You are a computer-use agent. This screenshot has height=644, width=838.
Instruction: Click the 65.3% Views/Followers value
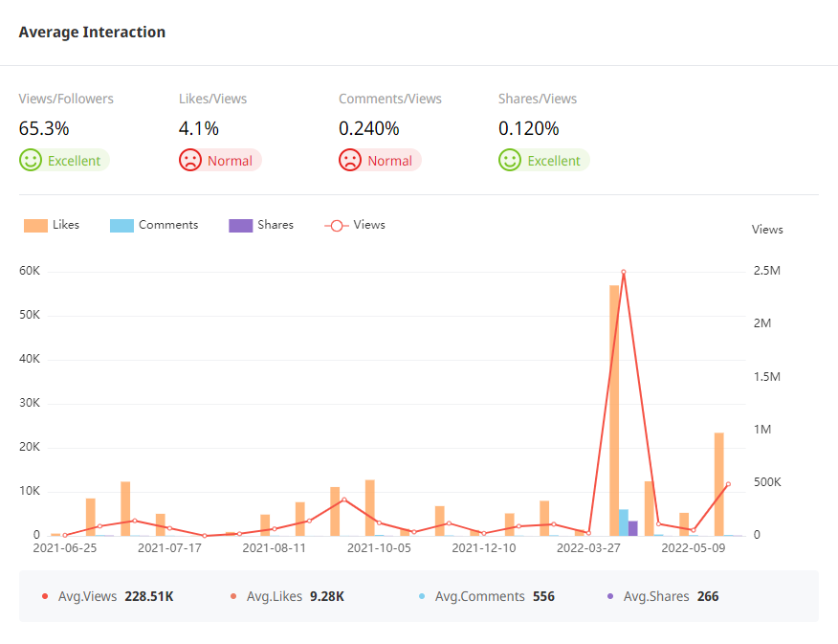click(x=44, y=128)
